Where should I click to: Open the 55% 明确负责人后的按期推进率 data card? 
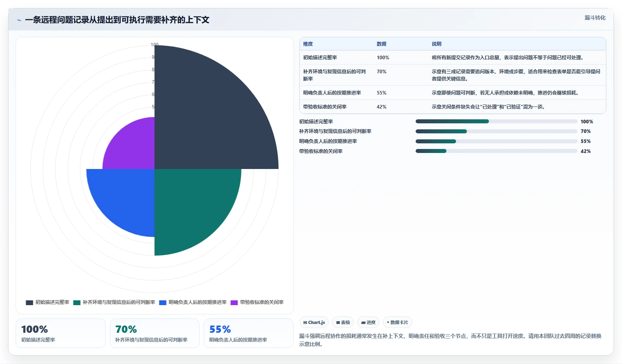248,333
